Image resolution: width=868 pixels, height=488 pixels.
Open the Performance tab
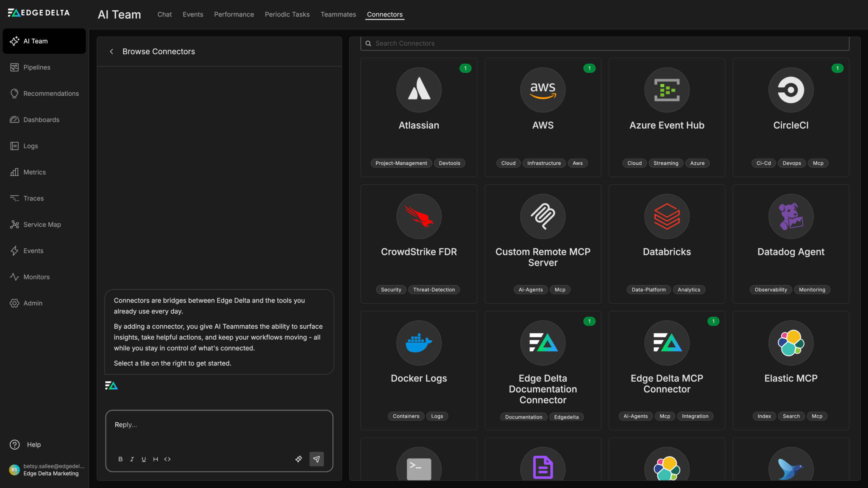pos(234,14)
